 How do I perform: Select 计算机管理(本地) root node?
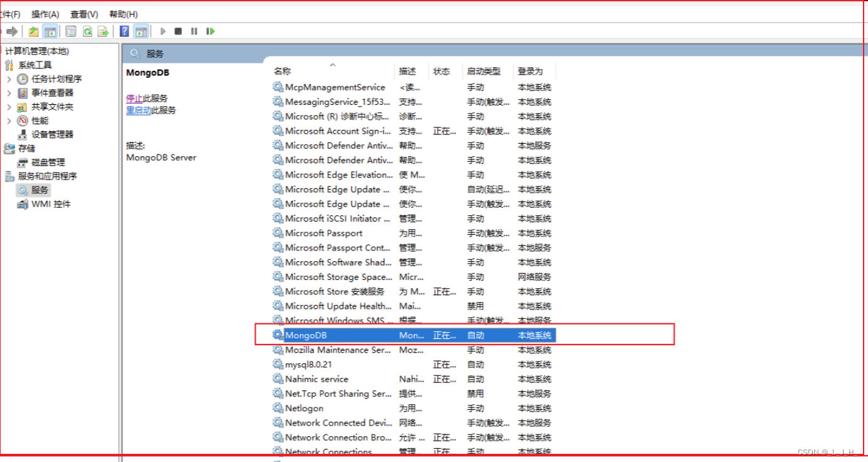[x=37, y=51]
